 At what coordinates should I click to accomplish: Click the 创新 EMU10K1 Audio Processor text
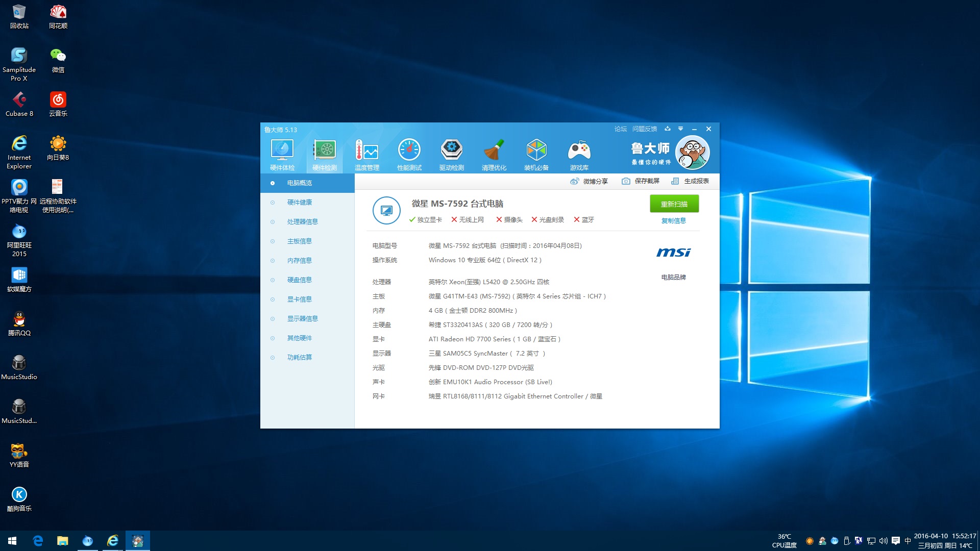490,382
